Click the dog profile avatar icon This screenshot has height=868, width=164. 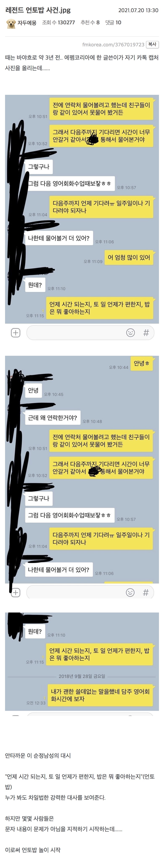tap(11, 23)
